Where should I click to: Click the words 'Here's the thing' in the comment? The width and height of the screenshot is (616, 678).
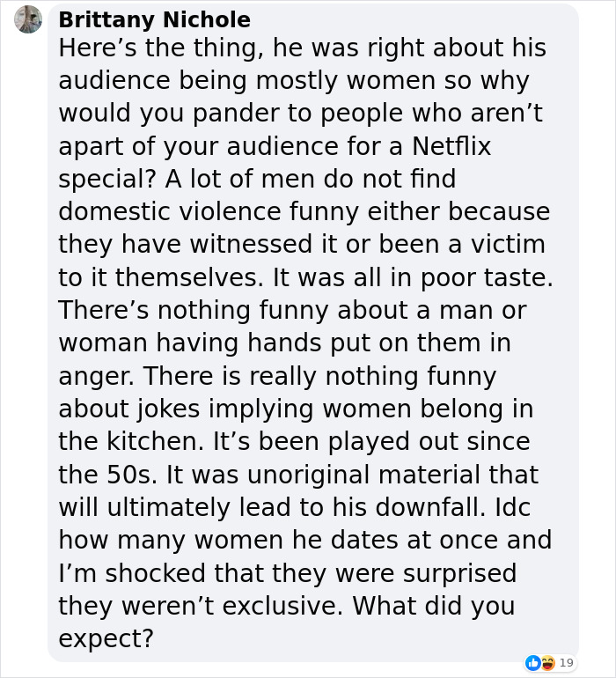[x=152, y=48]
